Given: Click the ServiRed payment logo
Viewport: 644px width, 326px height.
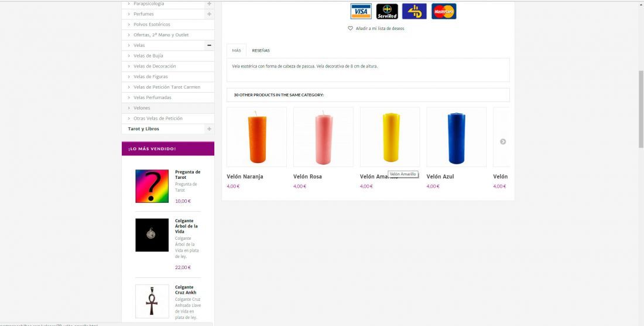Looking at the screenshot, I should coord(387,11).
